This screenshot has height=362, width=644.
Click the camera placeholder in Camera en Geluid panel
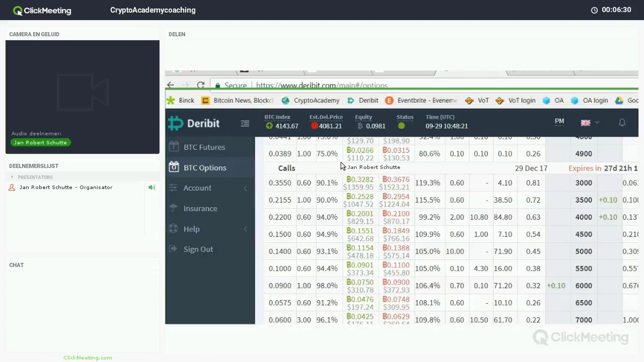coord(83,93)
